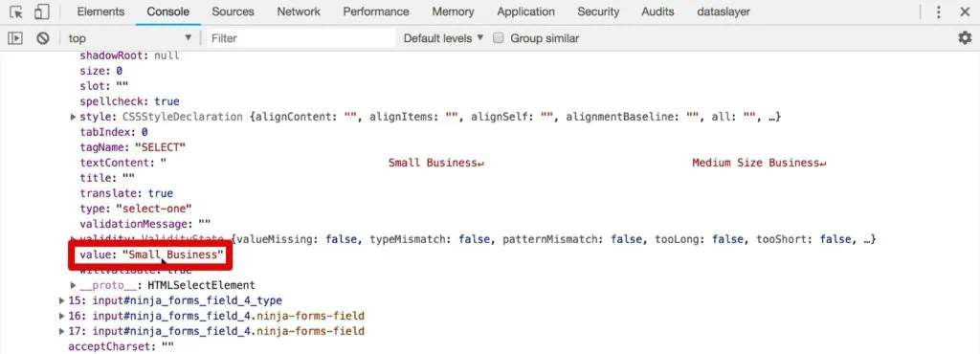Open the DevTools three-dot menu

938,11
